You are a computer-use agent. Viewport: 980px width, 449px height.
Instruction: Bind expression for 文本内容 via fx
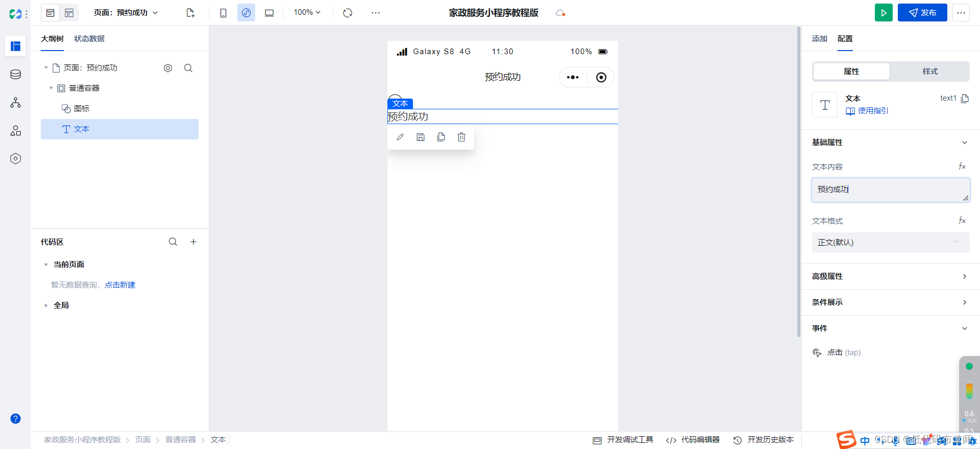(x=962, y=167)
